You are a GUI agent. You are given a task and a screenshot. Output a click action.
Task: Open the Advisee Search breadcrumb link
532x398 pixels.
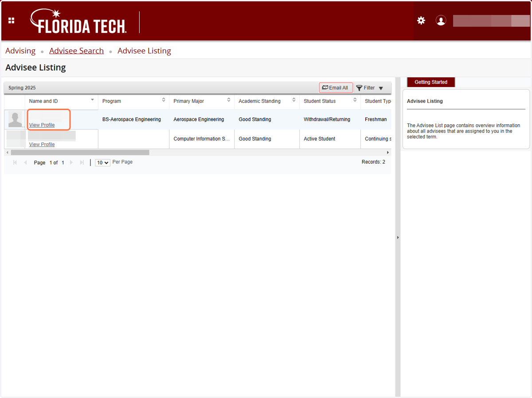(76, 51)
